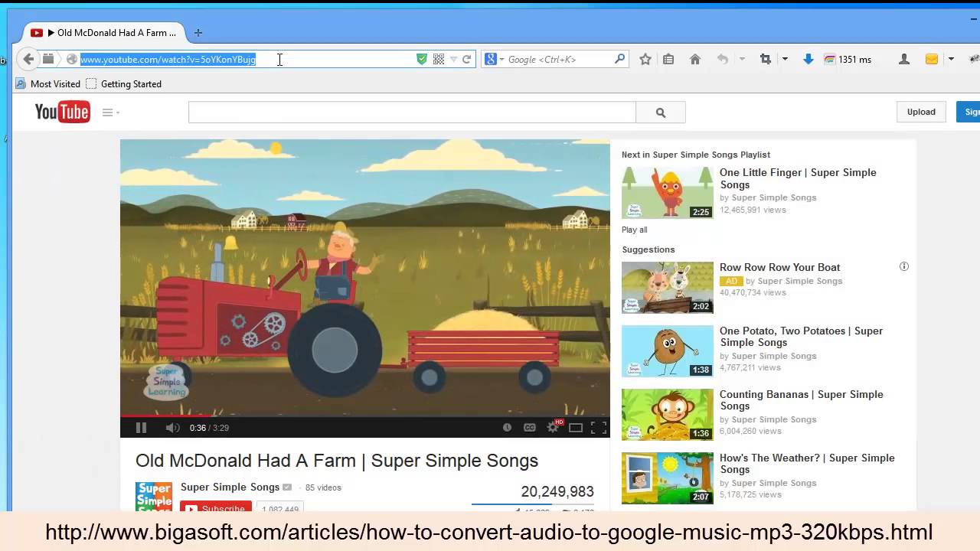Open How's The Weather? video thumbnail
This screenshot has width=980, height=551.
click(x=668, y=478)
